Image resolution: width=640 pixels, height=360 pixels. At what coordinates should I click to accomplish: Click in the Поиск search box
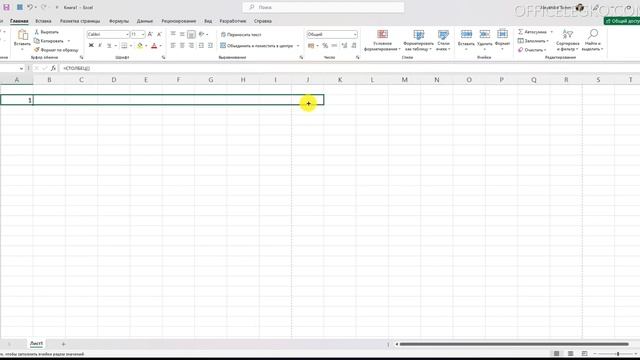323,7
